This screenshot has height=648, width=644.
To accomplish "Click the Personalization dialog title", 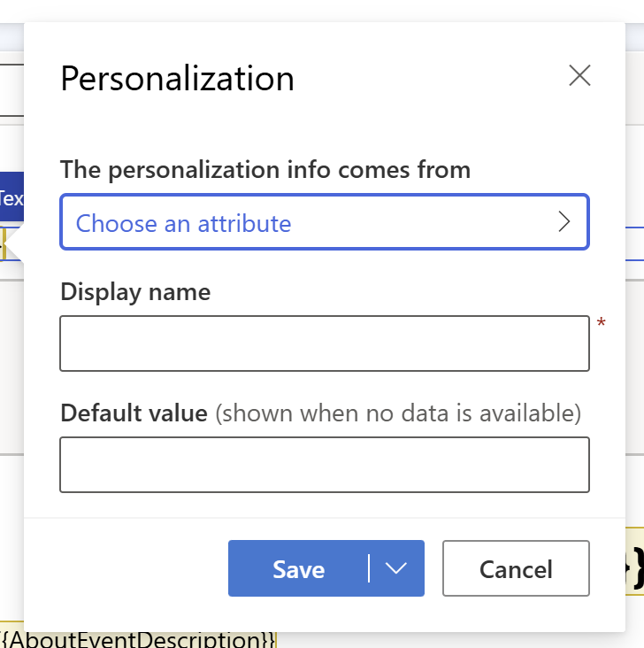I will pos(177,78).
